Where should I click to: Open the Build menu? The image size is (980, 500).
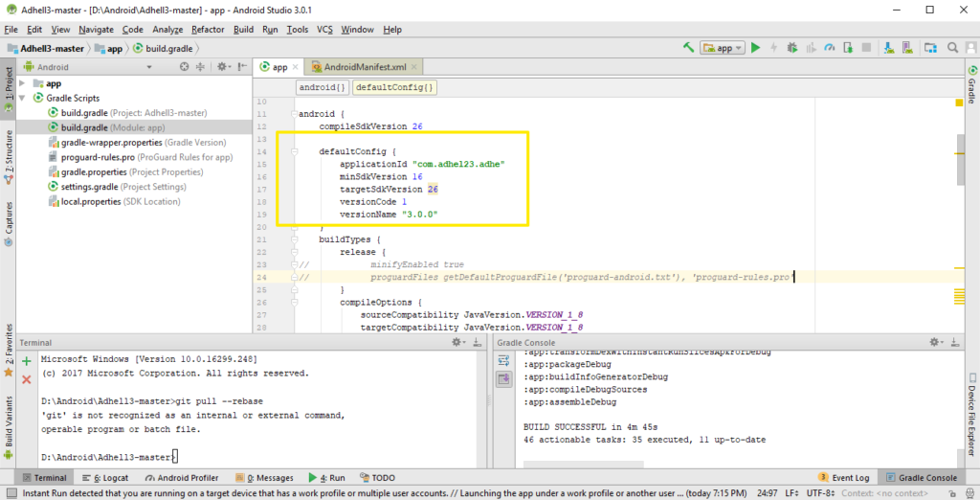(243, 30)
